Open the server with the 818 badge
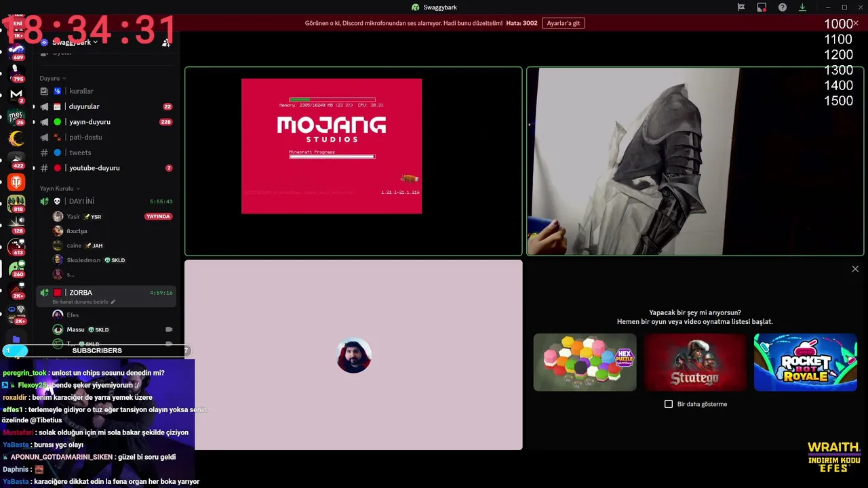Viewport: 868px width, 488px height. coord(16,203)
